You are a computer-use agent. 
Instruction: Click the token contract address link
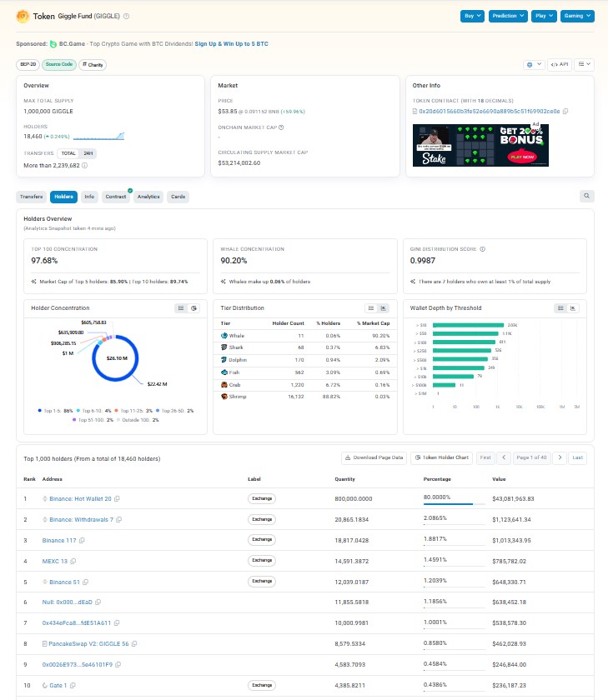coord(490,112)
